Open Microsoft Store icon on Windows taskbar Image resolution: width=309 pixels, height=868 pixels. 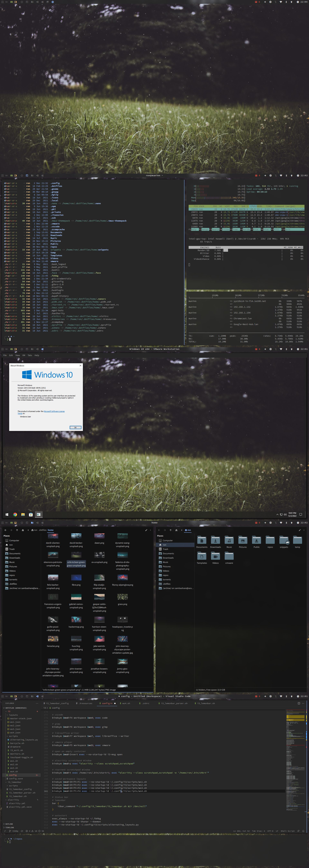click(31, 515)
